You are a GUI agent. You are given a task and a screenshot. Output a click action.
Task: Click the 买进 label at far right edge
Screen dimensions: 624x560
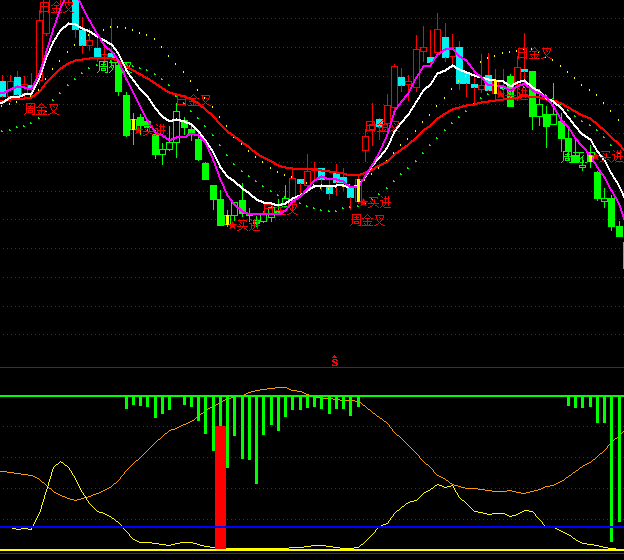pos(611,155)
